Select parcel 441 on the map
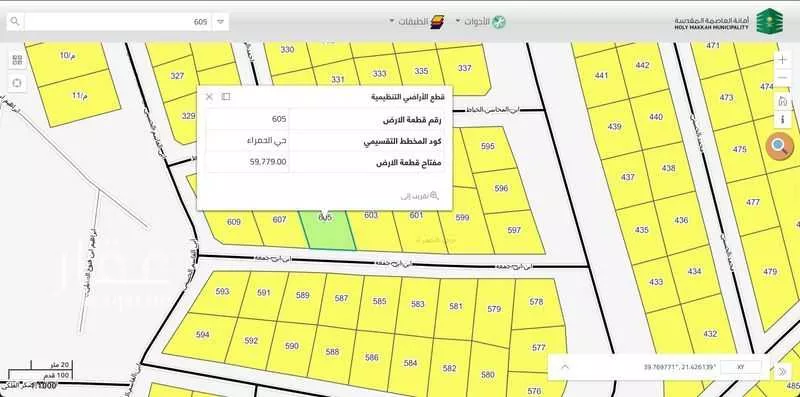 point(602,76)
